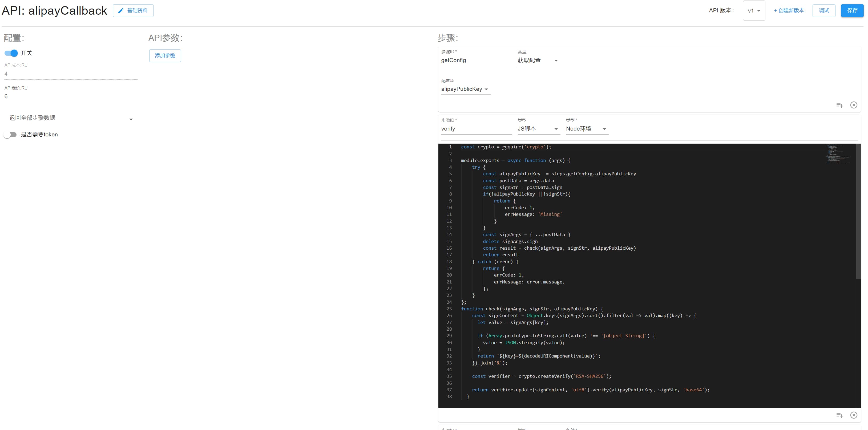Click the 配置: section heading

14,38
